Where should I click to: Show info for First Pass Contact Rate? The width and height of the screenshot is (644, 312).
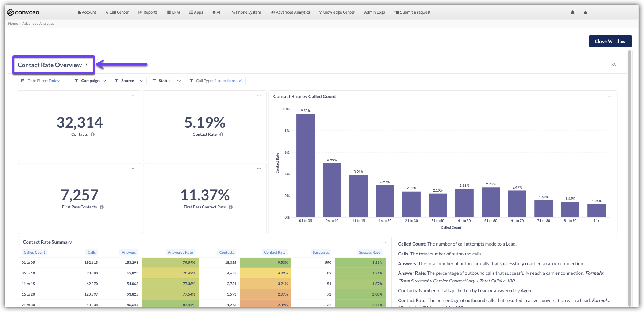(x=231, y=207)
